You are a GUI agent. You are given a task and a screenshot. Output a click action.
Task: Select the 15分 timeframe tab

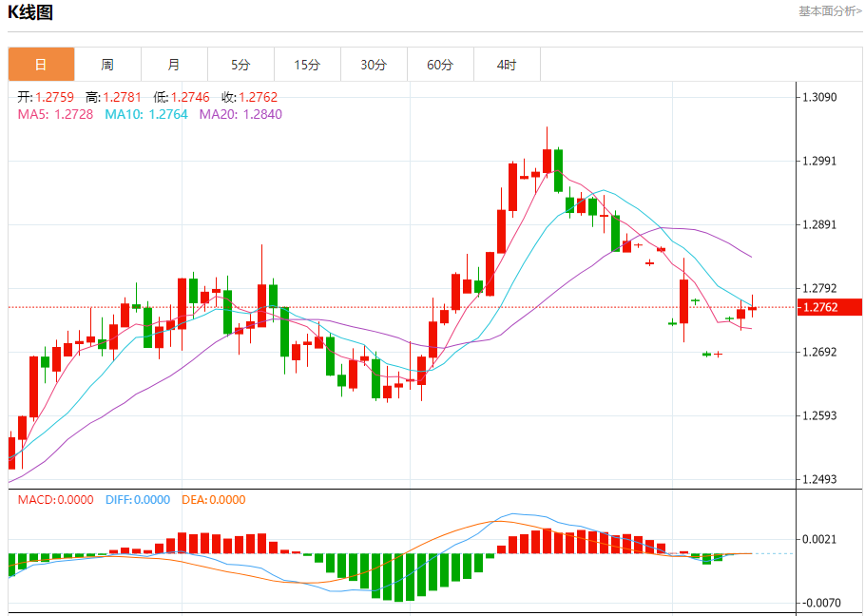[307, 65]
